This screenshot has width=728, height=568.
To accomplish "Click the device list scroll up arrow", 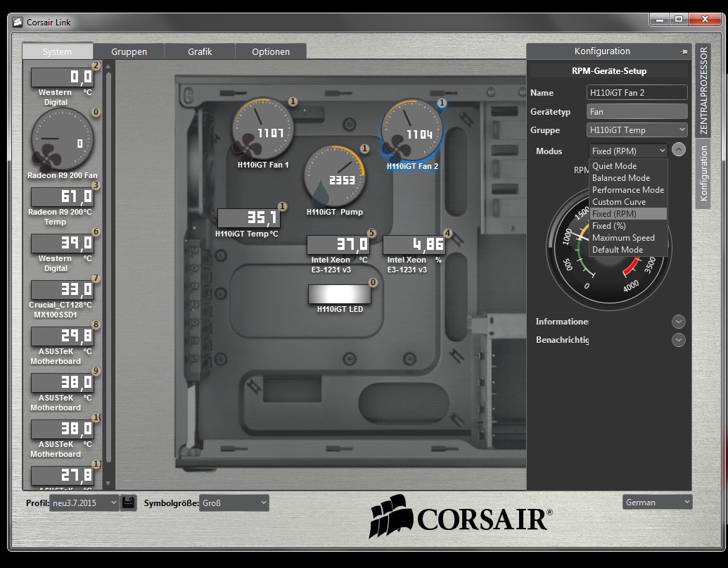I will [108, 67].
